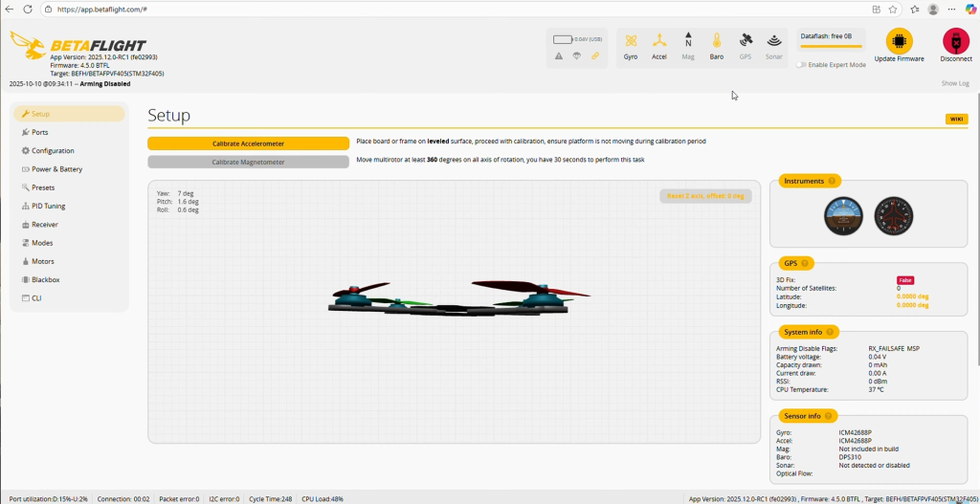Click the Instruments help question-mark icon
This screenshot has width=980, height=504.
coord(832,181)
